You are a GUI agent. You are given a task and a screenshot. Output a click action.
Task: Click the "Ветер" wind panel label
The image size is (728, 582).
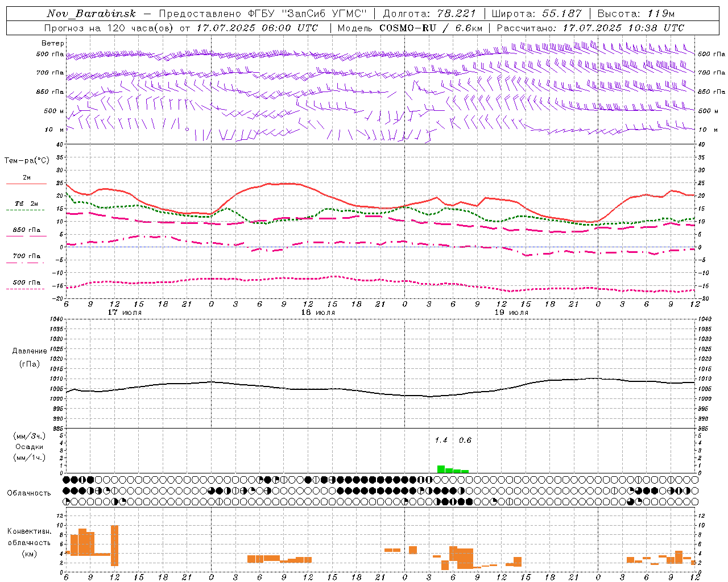click(52, 43)
